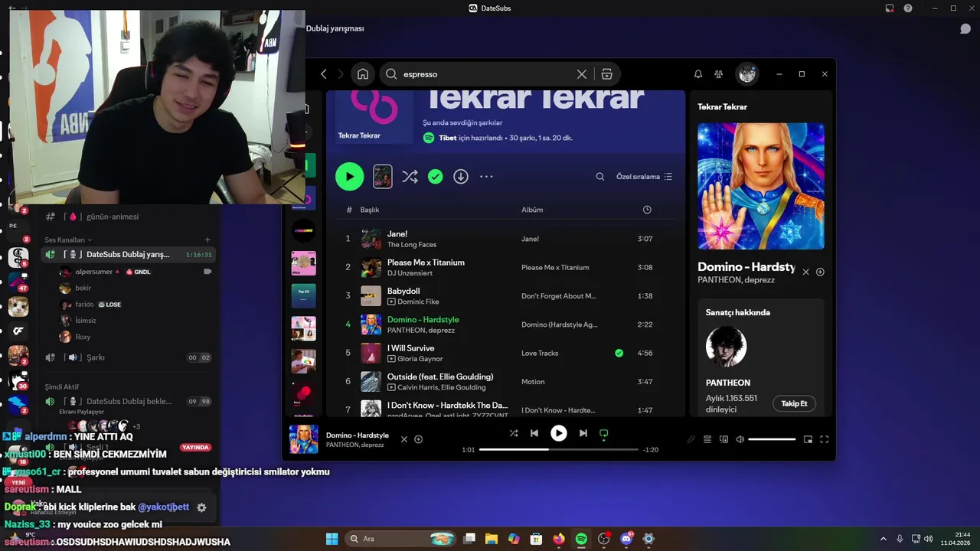This screenshot has width=980, height=551.
Task: Toggle playlist shuffle next to play button
Action: click(410, 177)
